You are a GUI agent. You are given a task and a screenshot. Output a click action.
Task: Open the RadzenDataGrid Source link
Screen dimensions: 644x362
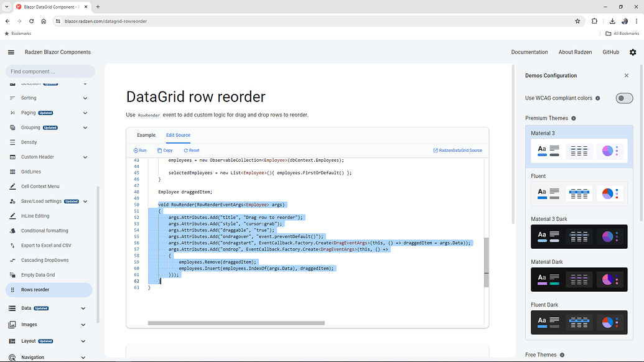coord(459,150)
